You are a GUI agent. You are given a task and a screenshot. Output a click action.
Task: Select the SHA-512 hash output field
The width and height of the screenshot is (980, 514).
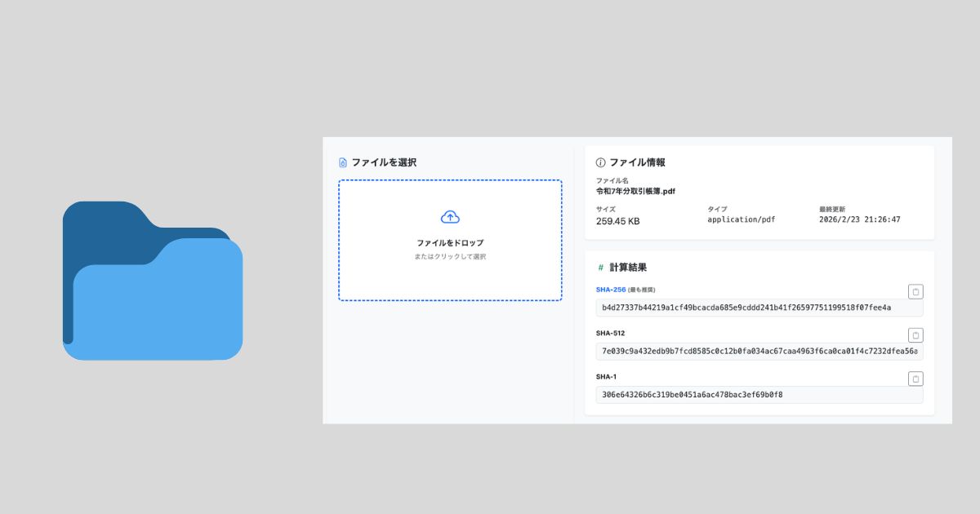click(759, 352)
